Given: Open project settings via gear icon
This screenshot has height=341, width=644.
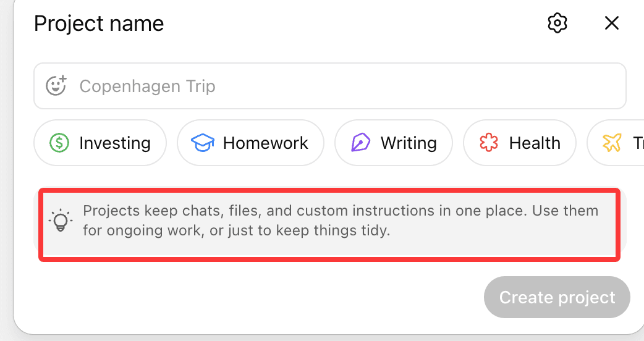Looking at the screenshot, I should [x=557, y=23].
